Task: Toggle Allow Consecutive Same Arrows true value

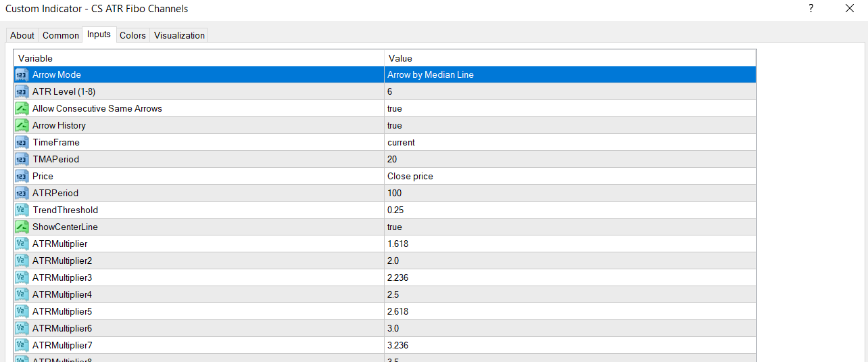Action: pos(395,108)
